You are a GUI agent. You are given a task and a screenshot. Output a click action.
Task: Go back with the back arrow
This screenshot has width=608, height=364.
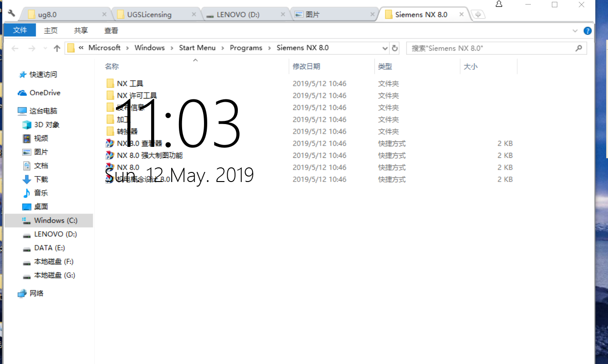[15, 48]
